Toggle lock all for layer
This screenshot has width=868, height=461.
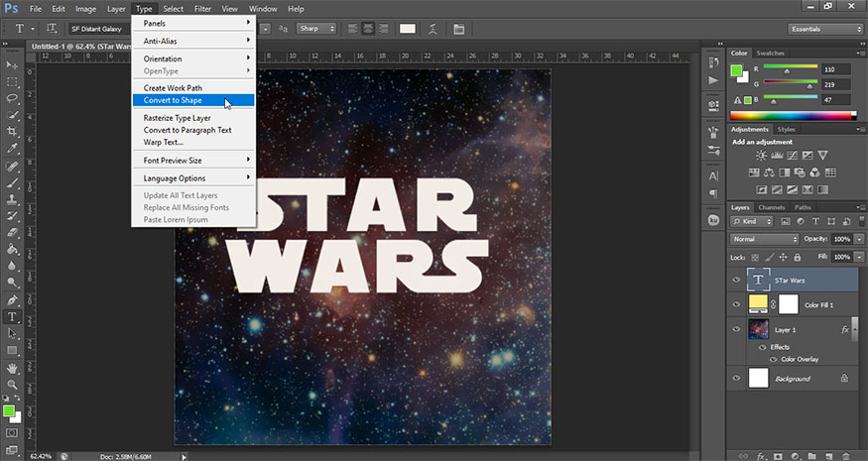point(798,258)
